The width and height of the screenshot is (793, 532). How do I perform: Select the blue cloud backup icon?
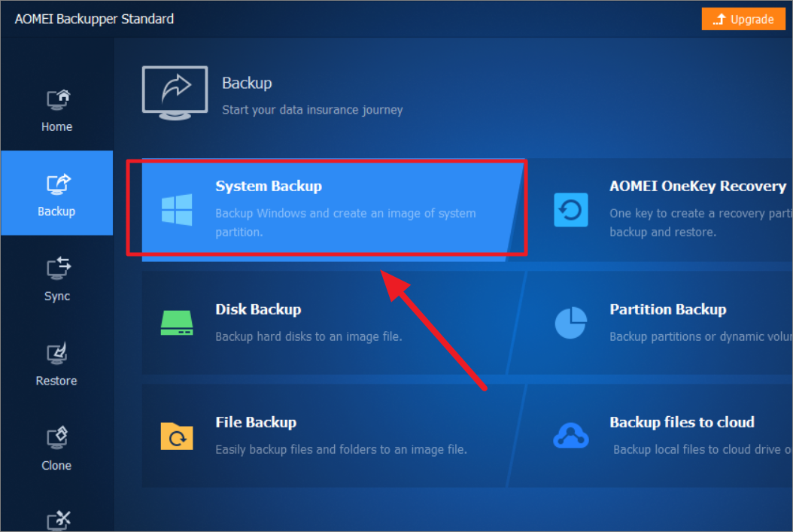click(570, 436)
